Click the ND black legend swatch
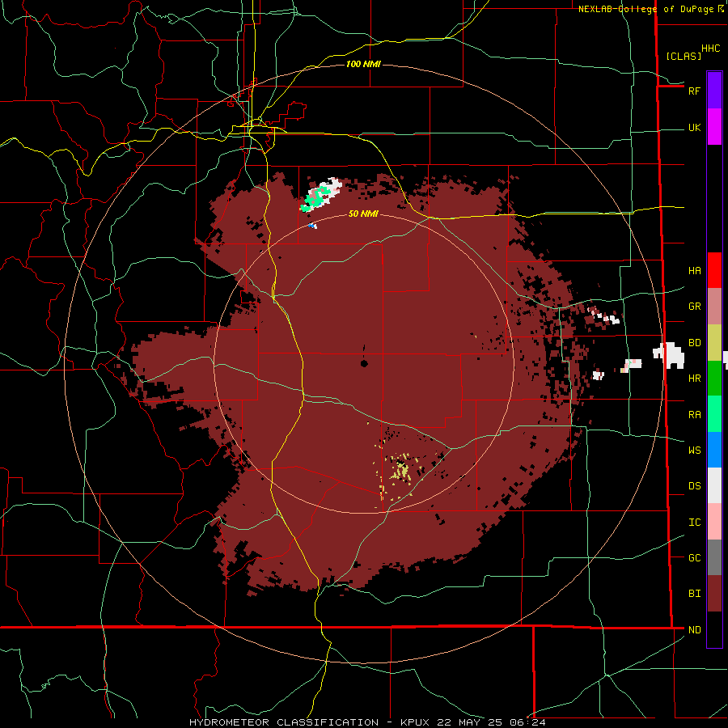The image size is (728, 728). click(x=714, y=629)
